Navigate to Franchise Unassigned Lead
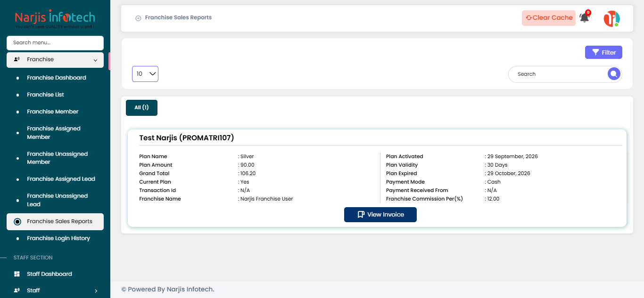This screenshot has height=298, width=644. tap(58, 200)
